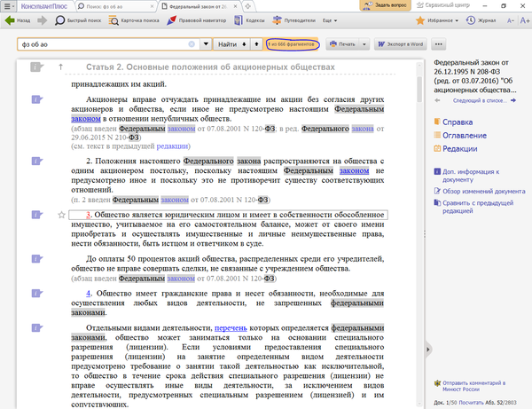Expand the Печать options arrow
Image resolution: width=532 pixels, height=409 pixels.
(364, 44)
